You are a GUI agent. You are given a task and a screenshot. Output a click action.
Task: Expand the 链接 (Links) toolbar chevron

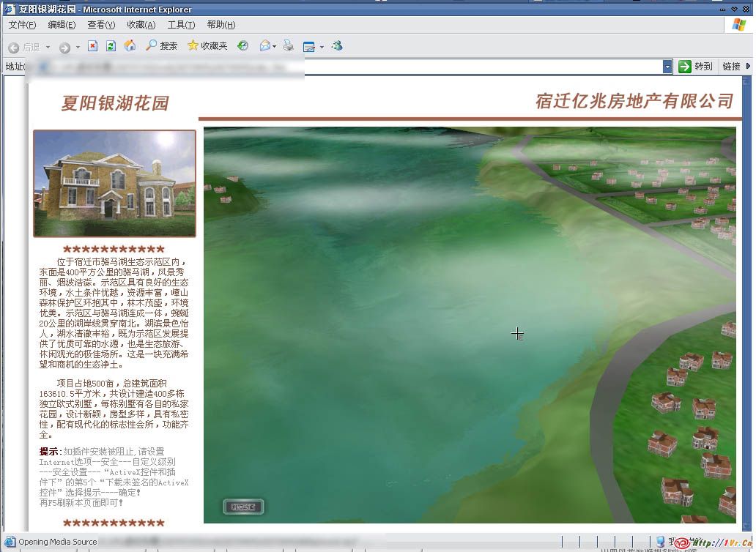coord(748,67)
